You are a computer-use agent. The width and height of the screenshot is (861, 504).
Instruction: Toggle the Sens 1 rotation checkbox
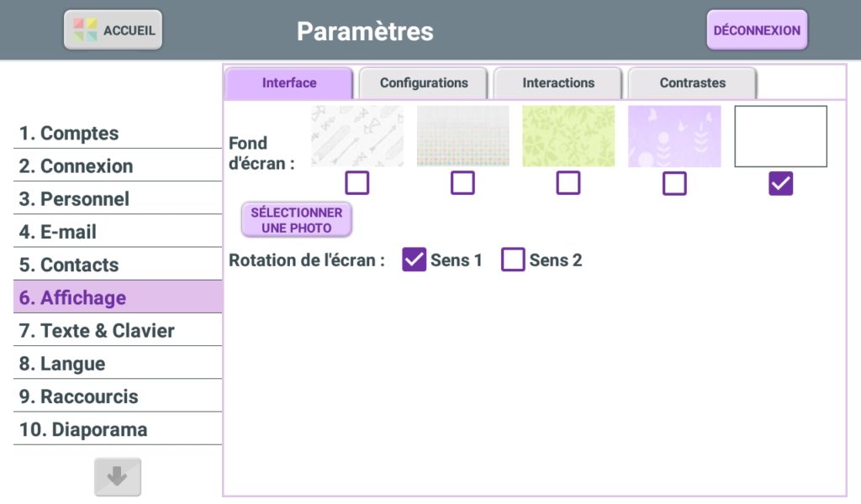coord(415,260)
